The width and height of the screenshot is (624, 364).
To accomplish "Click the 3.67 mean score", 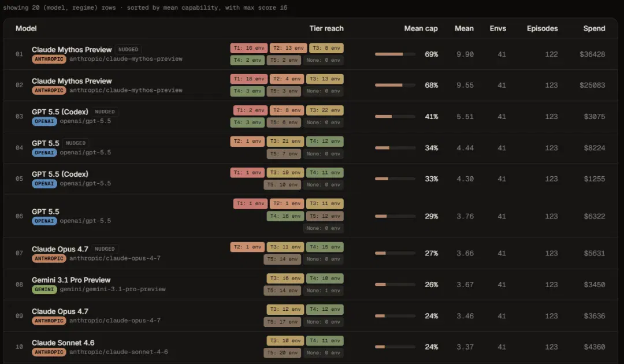I will pyautogui.click(x=465, y=285).
